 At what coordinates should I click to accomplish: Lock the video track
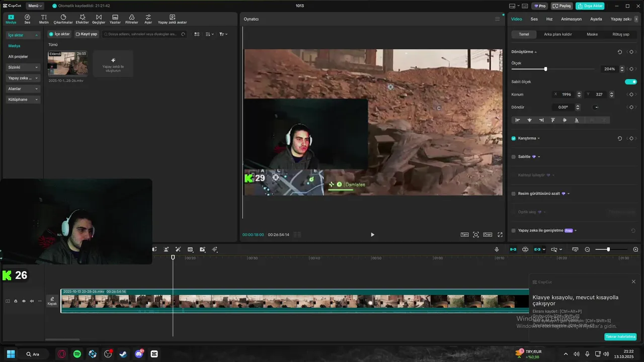(x=16, y=301)
